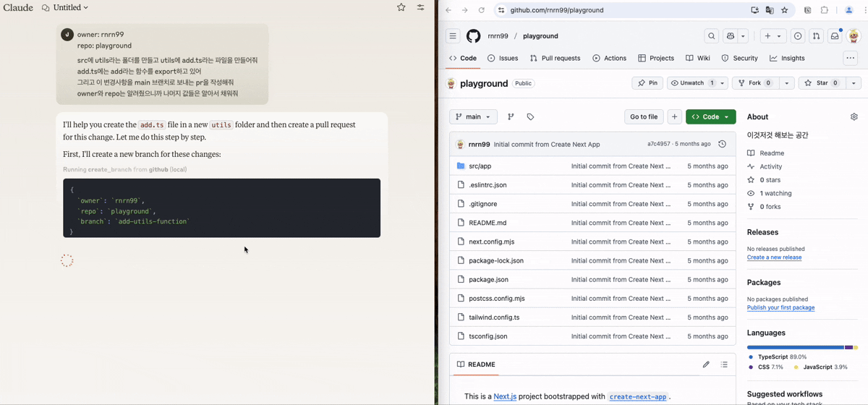Switch to the Issues tab
This screenshot has width=868, height=405.
(503, 58)
